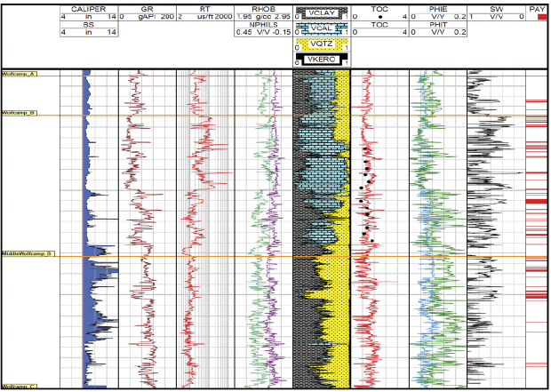This screenshot has height=392, width=551.
Task: Select the CALIPER curve header
Action: [x=89, y=7]
